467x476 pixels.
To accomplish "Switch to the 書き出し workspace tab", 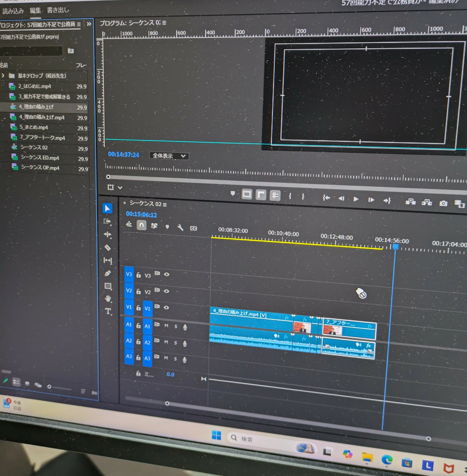I will click(58, 10).
